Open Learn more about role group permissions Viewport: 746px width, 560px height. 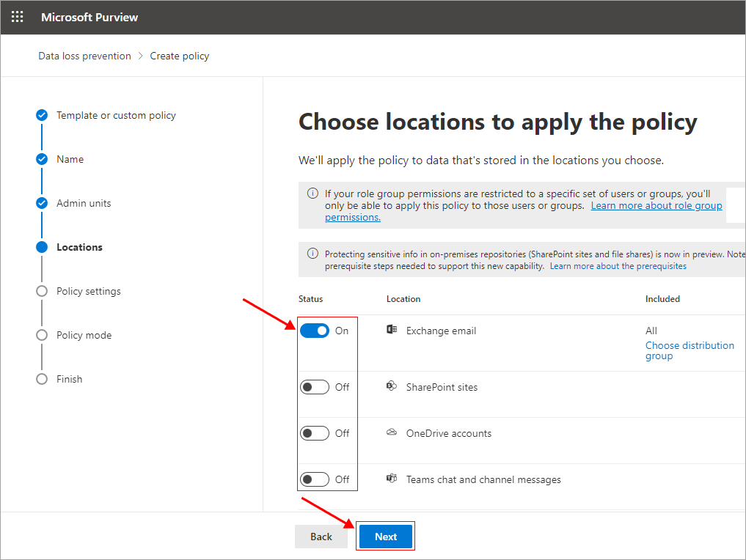(x=656, y=205)
